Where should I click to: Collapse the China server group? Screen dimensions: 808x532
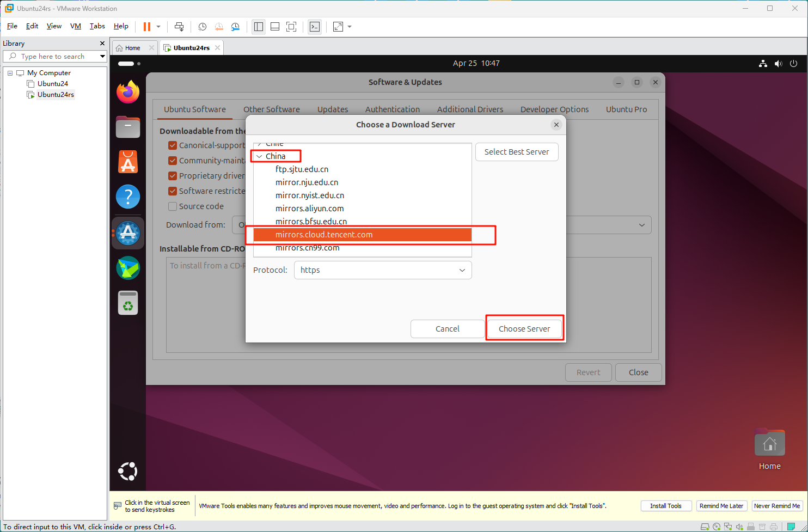259,156
